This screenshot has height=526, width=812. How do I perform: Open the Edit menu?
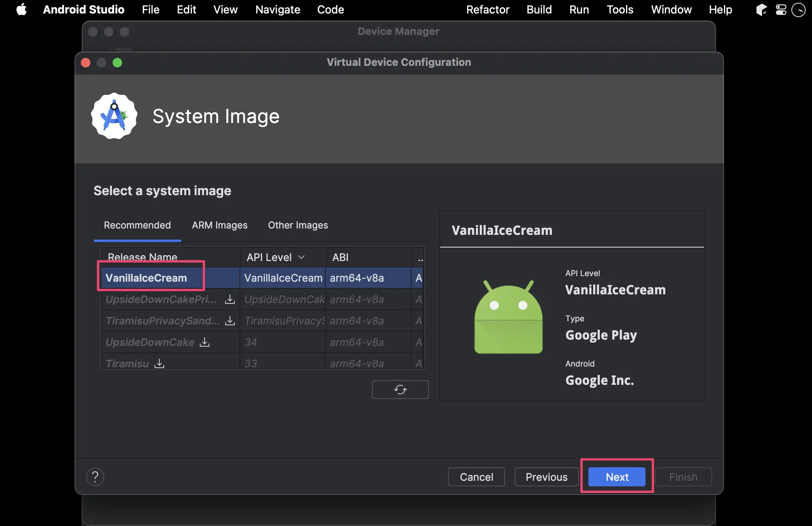pyautogui.click(x=186, y=10)
